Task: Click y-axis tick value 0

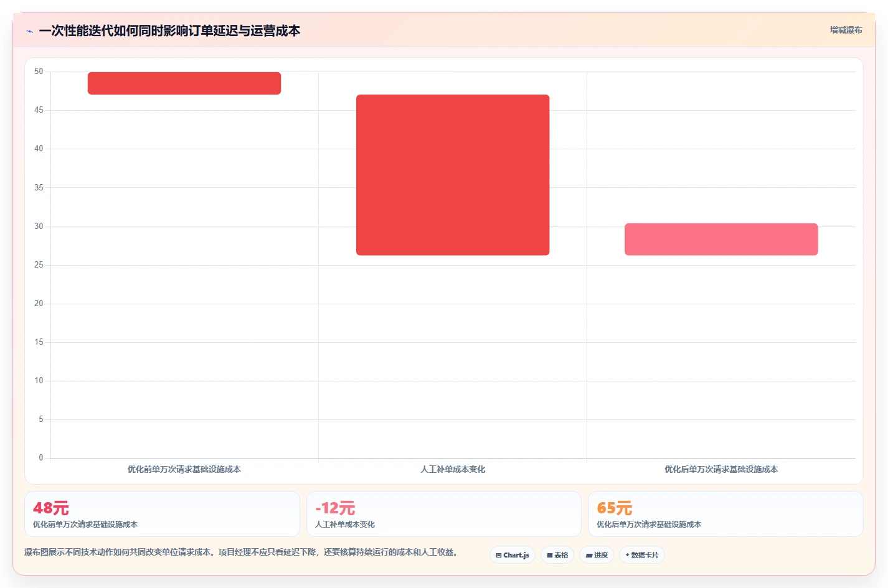Action: coord(41,458)
